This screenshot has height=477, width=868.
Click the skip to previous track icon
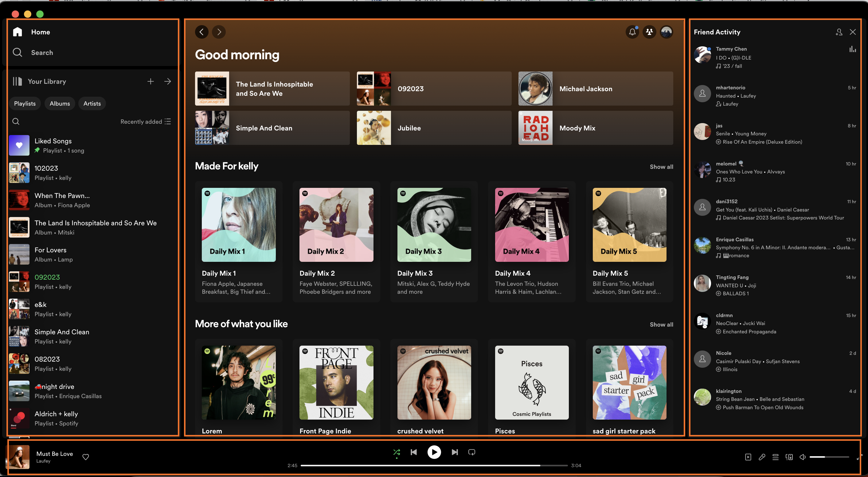point(414,452)
